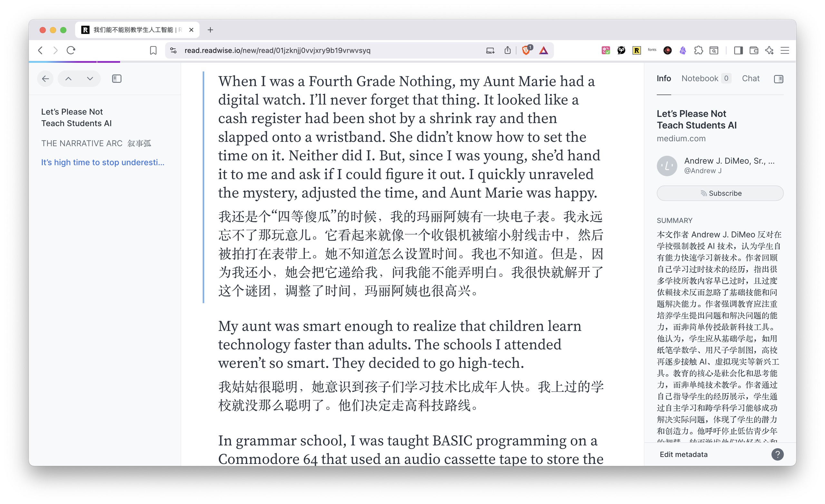The image size is (825, 504).
Task: Click the 'When I was a Fourth Grade Nothing' paragraph
Action: click(x=409, y=137)
